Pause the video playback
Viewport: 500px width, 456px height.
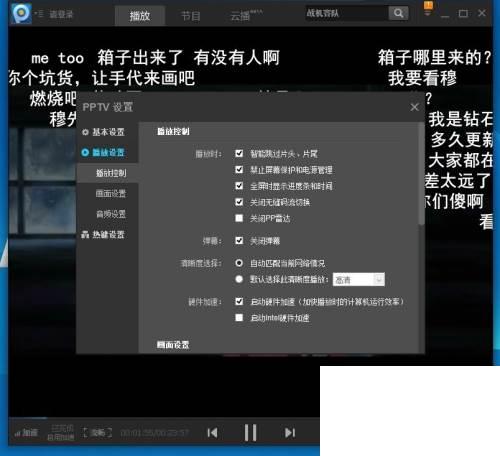click(x=250, y=433)
